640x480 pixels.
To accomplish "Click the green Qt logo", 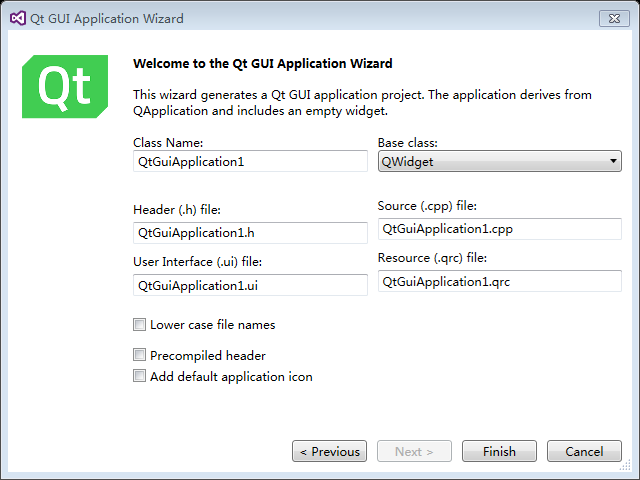I will pyautogui.click(x=65, y=87).
